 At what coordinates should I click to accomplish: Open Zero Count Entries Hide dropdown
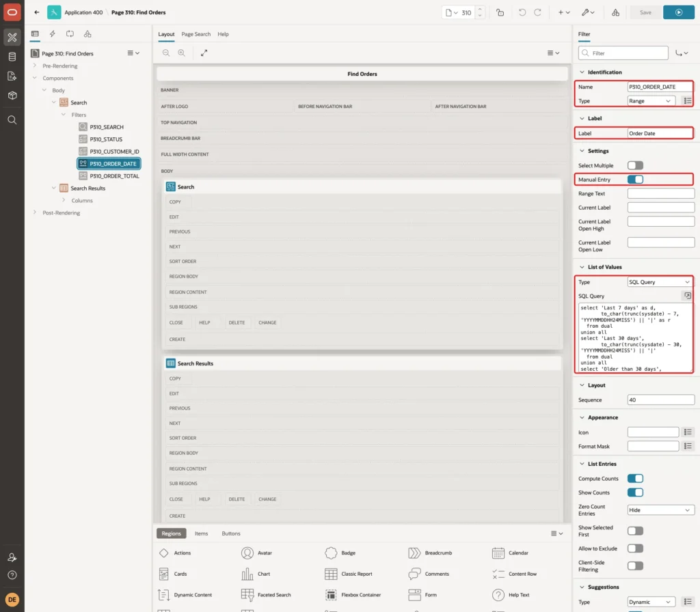661,510
